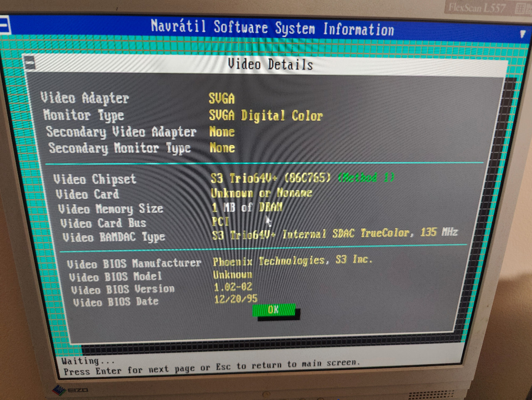The height and width of the screenshot is (400, 532).
Task: Click the 'Video Details' dialog title
Action: point(271,64)
